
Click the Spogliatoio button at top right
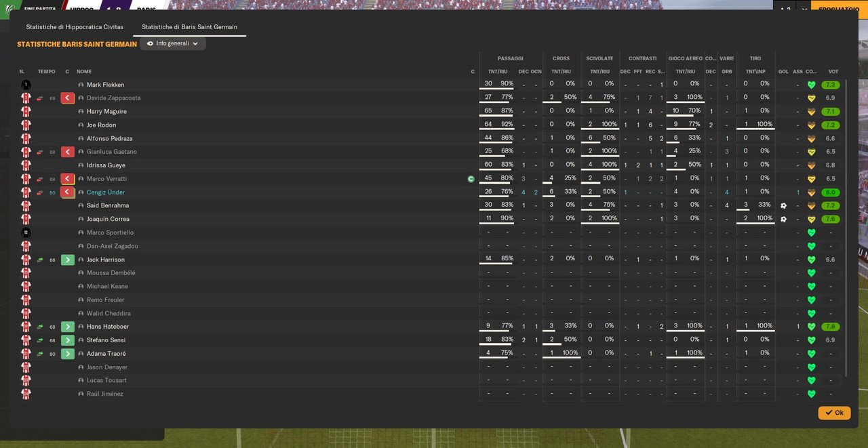click(839, 9)
